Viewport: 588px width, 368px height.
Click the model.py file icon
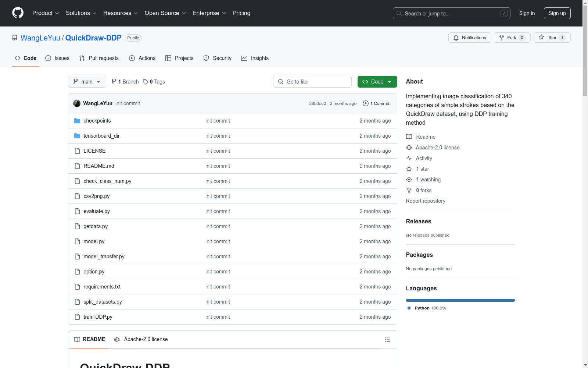[x=77, y=241]
